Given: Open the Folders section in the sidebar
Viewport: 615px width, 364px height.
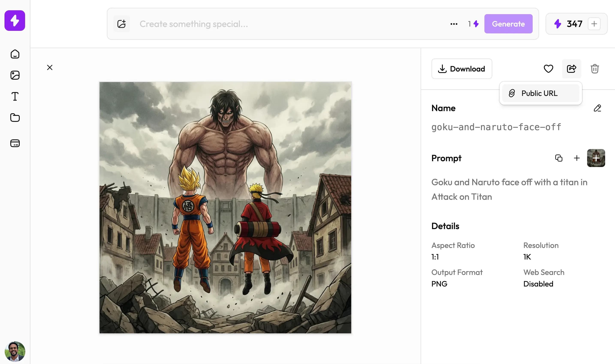Looking at the screenshot, I should click(x=15, y=118).
